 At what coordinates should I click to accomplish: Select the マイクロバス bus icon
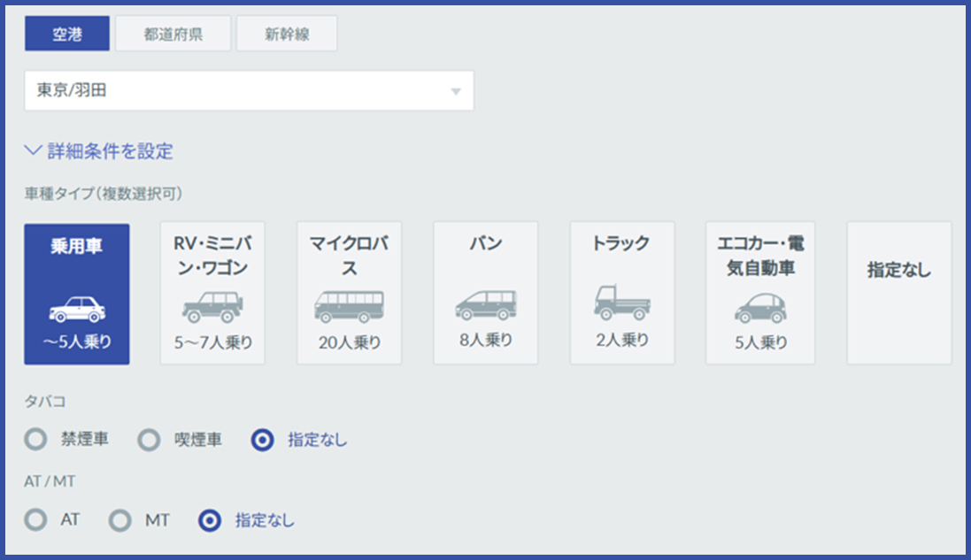(x=349, y=305)
